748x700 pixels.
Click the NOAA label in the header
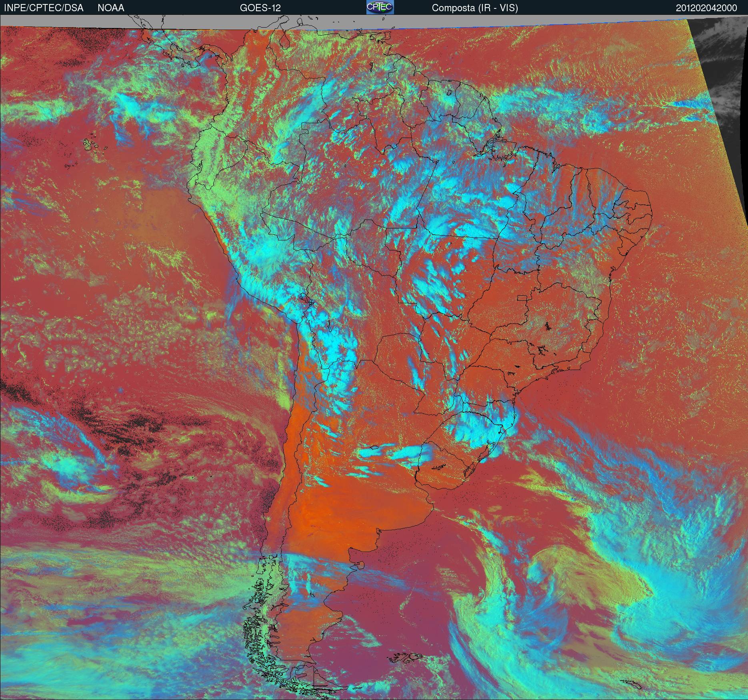pos(111,8)
